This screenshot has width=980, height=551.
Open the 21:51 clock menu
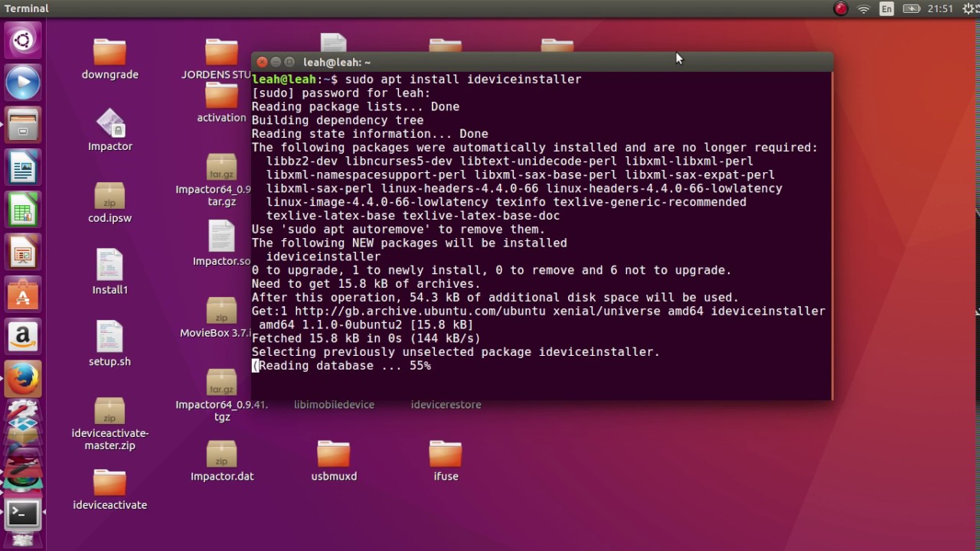tap(940, 9)
